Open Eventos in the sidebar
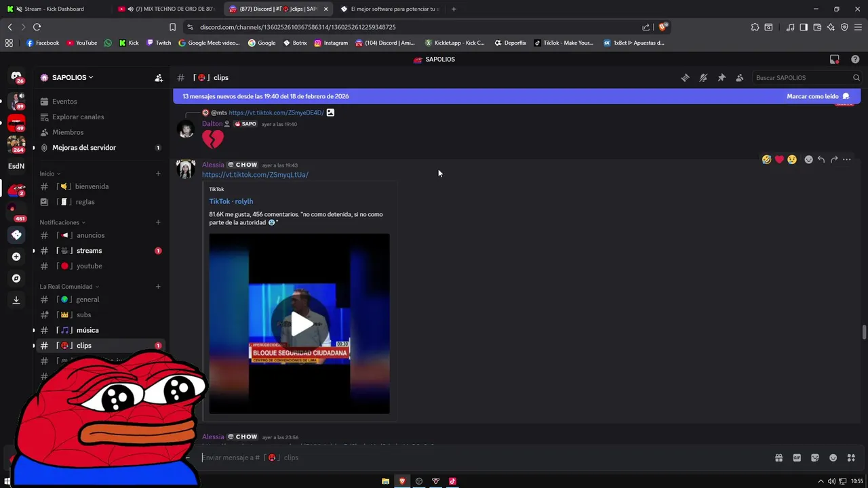The image size is (868, 488). click(100, 102)
